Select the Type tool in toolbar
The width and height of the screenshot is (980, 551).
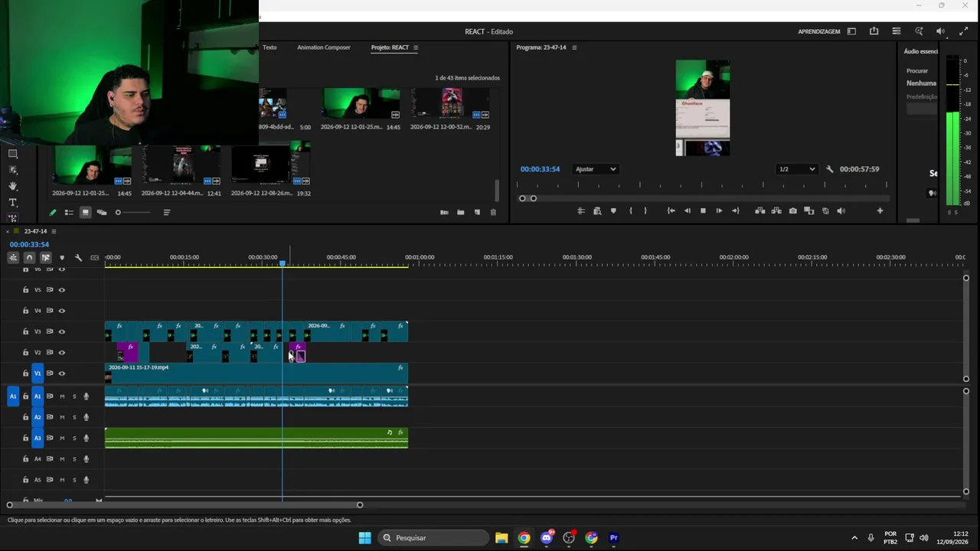12,203
